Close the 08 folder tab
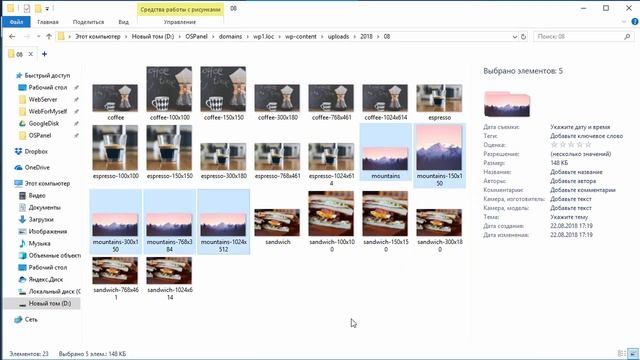The height and width of the screenshot is (360, 640). point(31,54)
